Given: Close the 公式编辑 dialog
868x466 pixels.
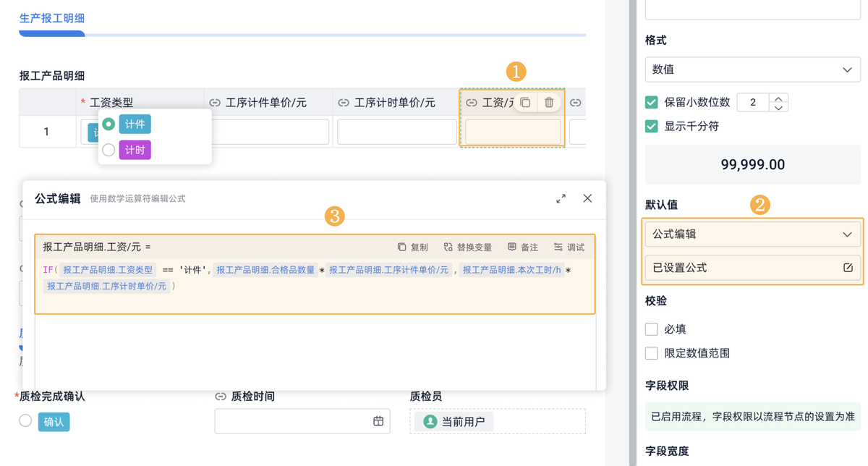Looking at the screenshot, I should (x=587, y=198).
